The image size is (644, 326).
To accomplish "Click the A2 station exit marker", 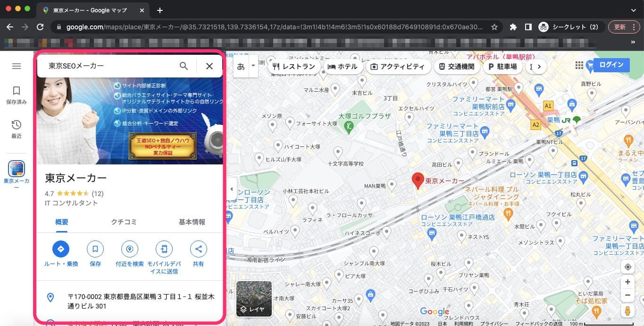I will click(x=535, y=125).
